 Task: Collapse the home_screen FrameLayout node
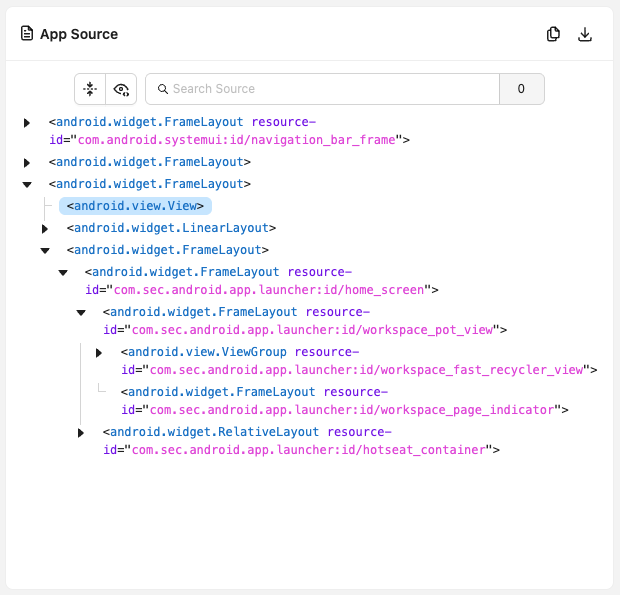coord(63,273)
